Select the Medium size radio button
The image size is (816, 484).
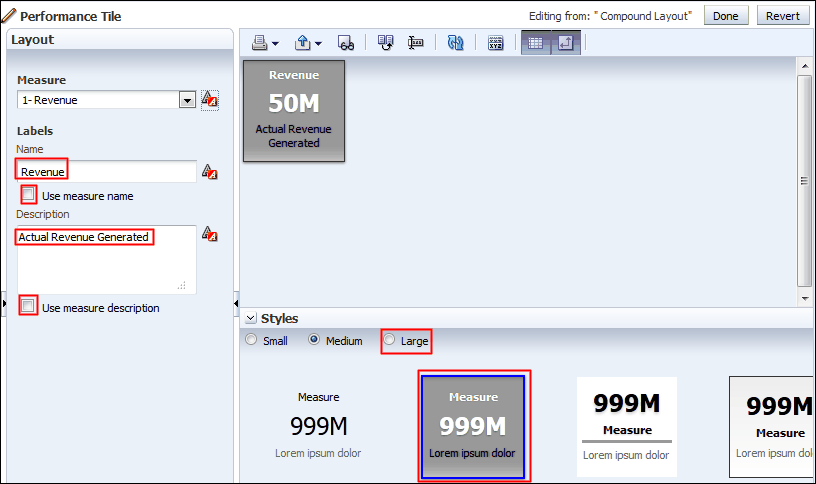pyautogui.click(x=314, y=339)
